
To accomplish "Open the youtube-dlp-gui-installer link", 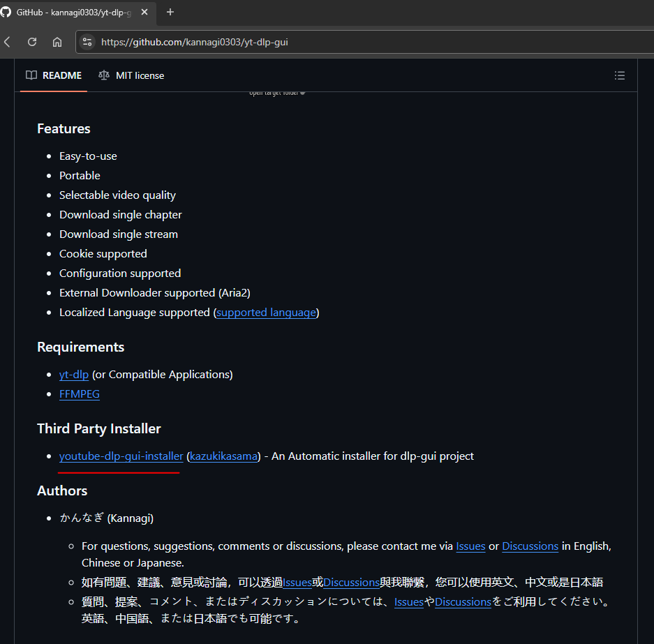I will point(121,456).
